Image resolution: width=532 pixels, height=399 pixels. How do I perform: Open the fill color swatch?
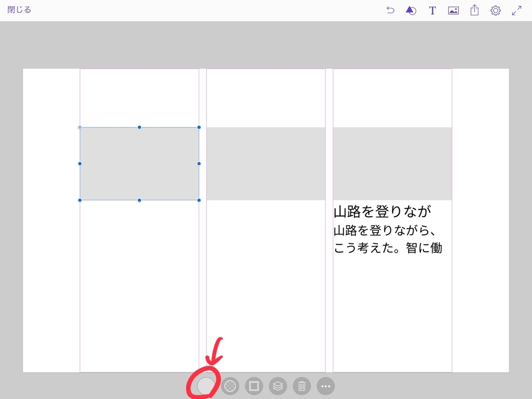point(205,386)
